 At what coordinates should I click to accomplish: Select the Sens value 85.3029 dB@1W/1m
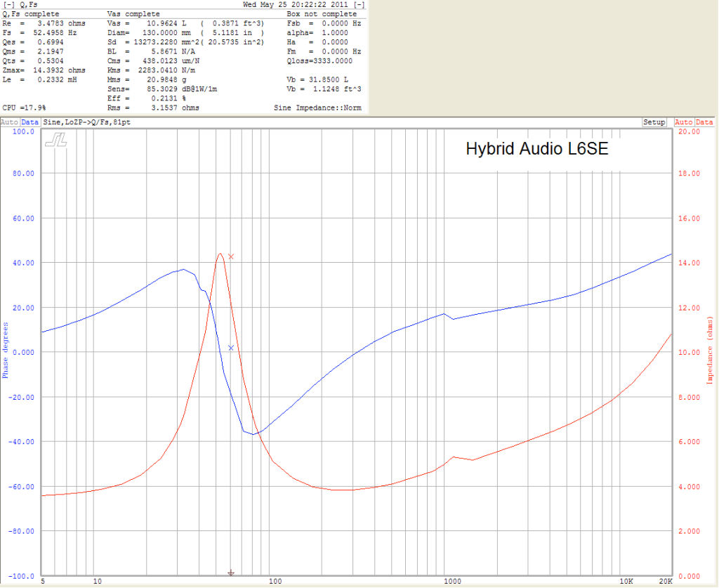182,89
